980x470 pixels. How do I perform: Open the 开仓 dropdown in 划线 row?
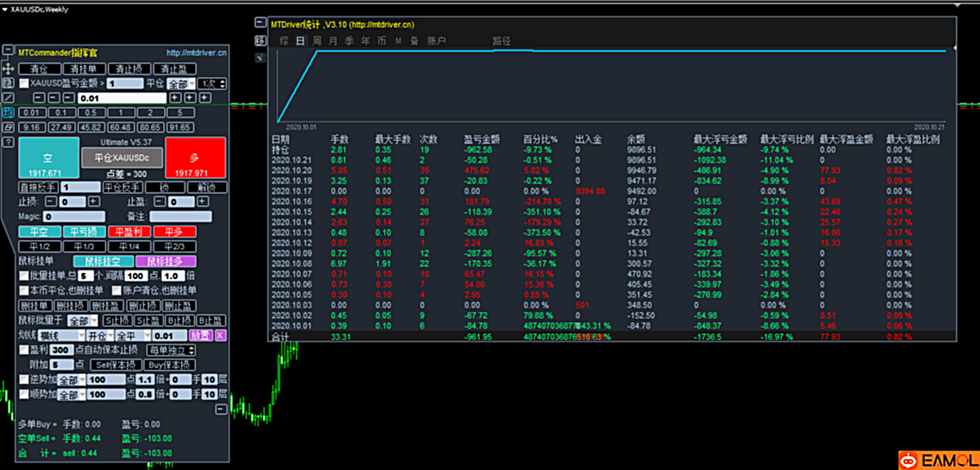(101, 335)
